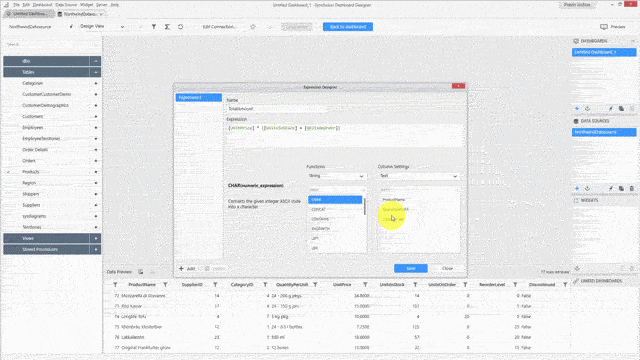
Task: Click the table Search field
Action: tap(52, 44)
